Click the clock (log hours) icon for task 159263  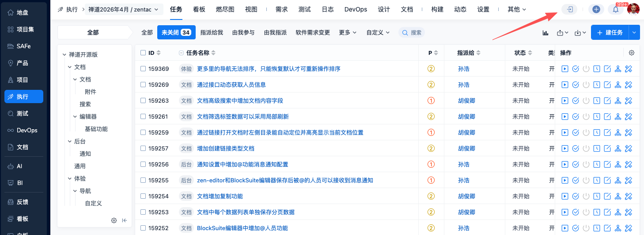tap(597, 100)
